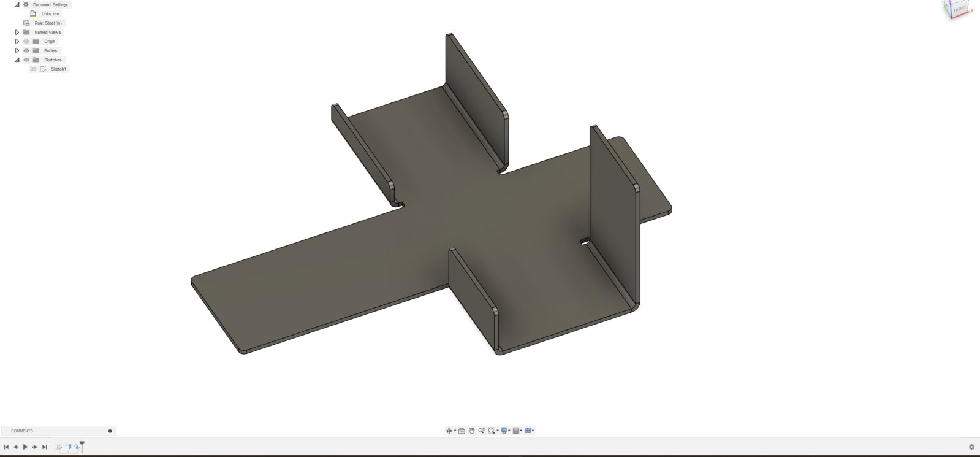980x457 pixels.
Task: Click the Bodies folder icon
Action: (x=36, y=50)
